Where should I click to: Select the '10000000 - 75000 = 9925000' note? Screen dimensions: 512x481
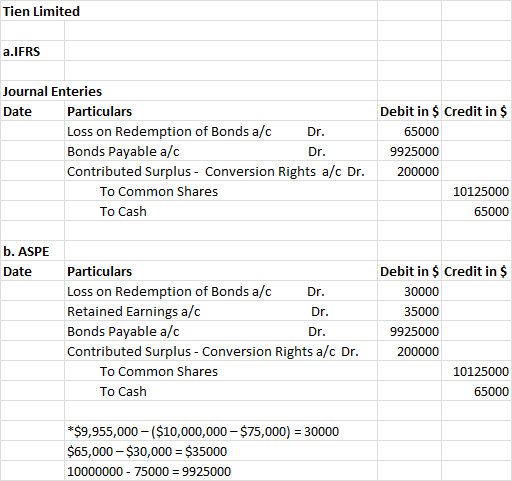pyautogui.click(x=221, y=471)
